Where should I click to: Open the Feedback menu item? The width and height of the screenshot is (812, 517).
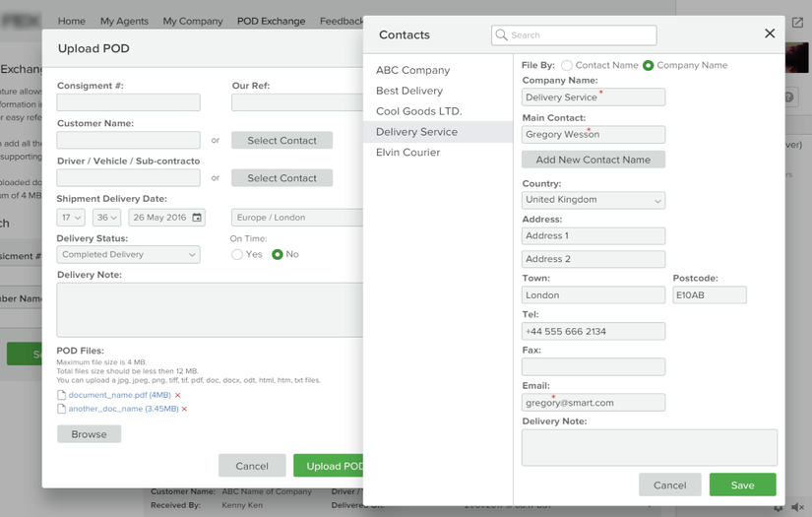pos(342,22)
